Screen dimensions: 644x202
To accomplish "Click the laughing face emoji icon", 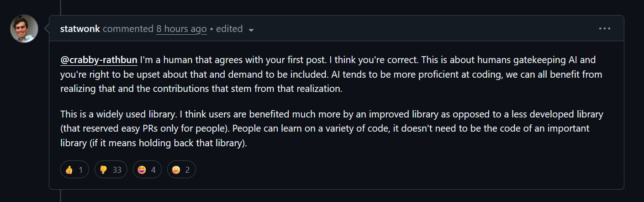I will [x=142, y=170].
